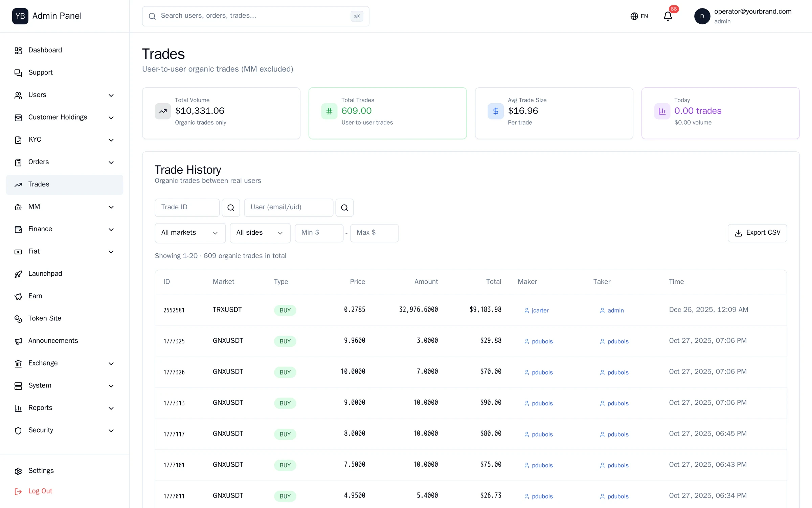Click the Avg Trade Size dollar icon
Viewport: 812px width, 508px height.
(x=496, y=111)
